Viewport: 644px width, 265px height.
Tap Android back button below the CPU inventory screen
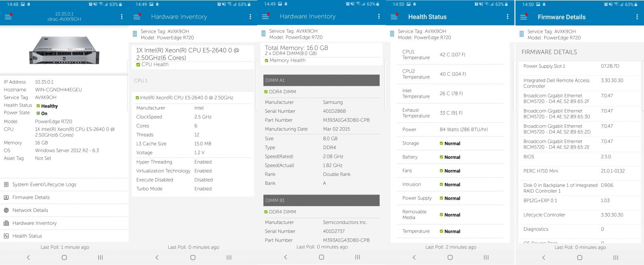point(157,257)
